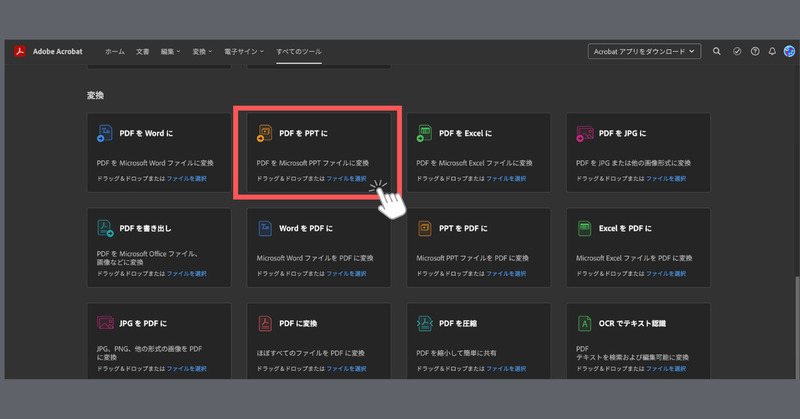This screenshot has width=800, height=419.
Task: Open the PDF を Word に tool icon
Action: (x=105, y=133)
